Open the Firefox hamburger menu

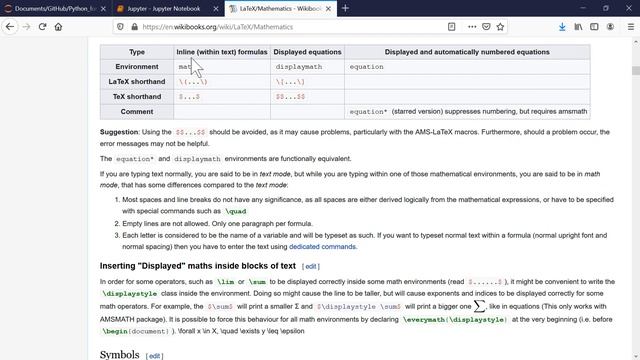(631, 27)
